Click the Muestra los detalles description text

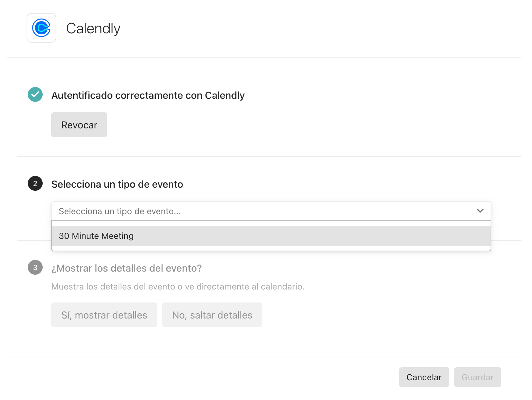coord(178,286)
